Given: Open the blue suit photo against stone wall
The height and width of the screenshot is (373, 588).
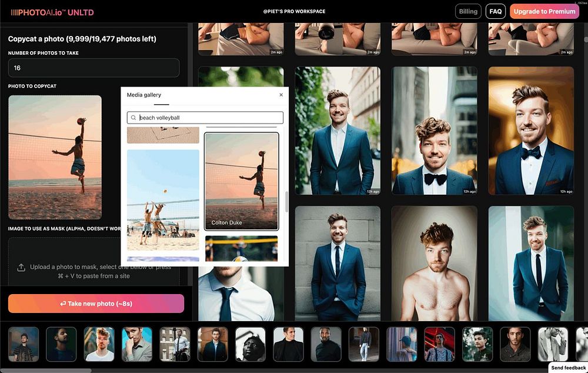Looking at the screenshot, I should point(338,264).
